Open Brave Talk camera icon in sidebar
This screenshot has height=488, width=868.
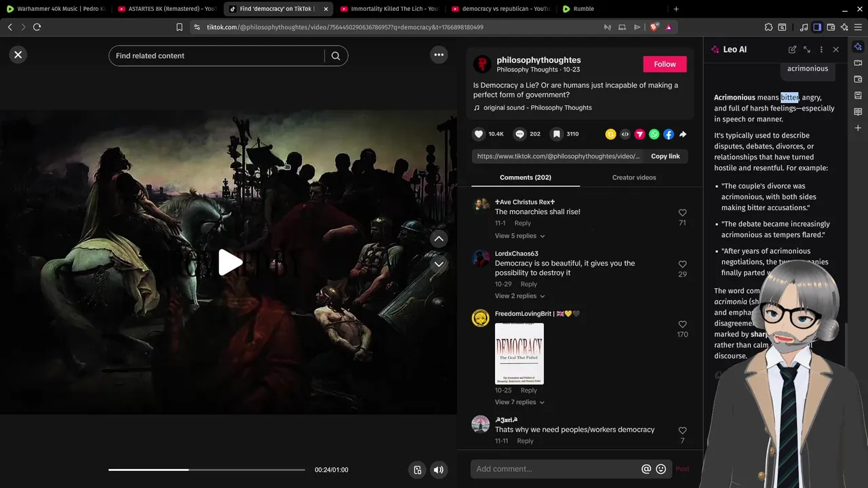point(858,63)
